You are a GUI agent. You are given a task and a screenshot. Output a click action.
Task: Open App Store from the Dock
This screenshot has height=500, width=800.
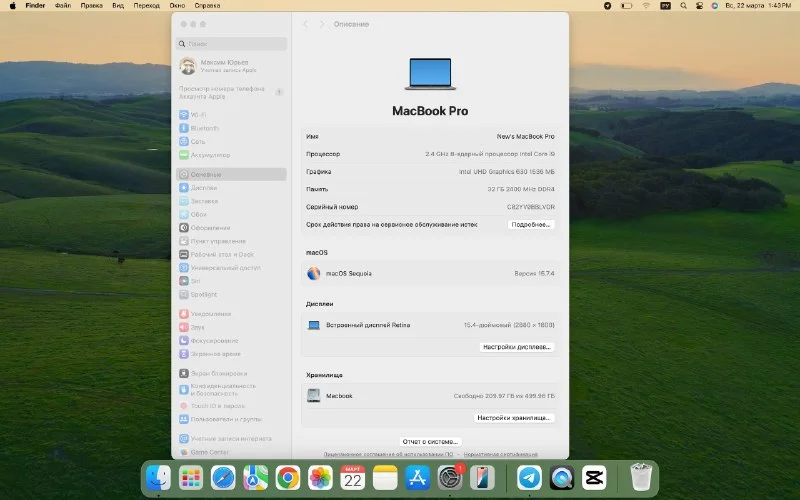click(417, 478)
